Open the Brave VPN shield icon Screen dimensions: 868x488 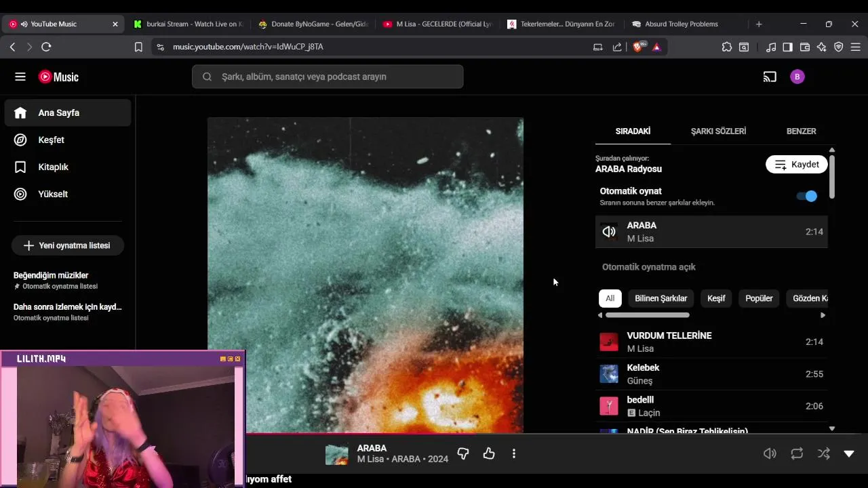pyautogui.click(x=839, y=47)
